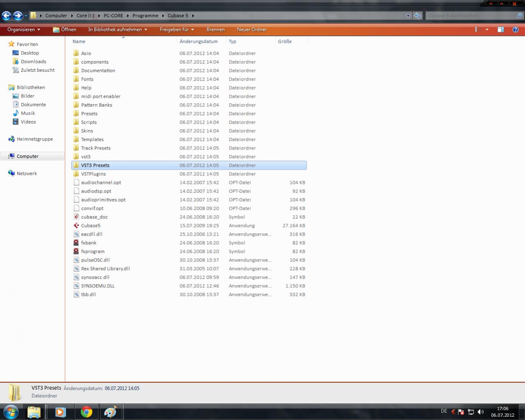Select Musik library in navigation pane
Viewport: 525px width, 420px height.
[28, 113]
